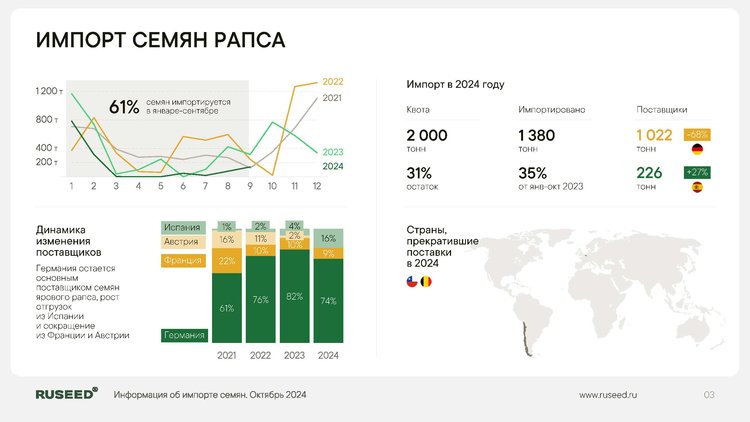
Task: Click the heading 'ИМПОРТ СЕМЯН РАПСА'
Action: (x=161, y=40)
